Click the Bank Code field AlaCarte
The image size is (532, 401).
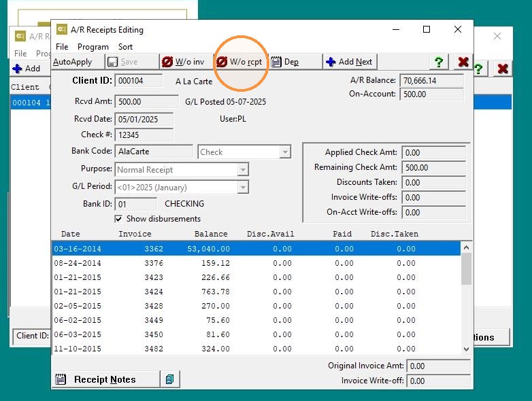click(x=154, y=152)
